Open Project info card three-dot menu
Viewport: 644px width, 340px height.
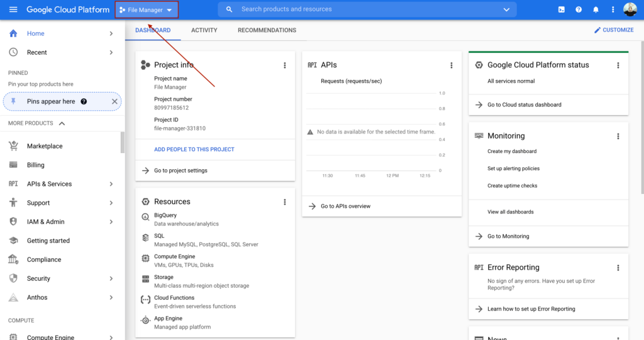click(285, 65)
